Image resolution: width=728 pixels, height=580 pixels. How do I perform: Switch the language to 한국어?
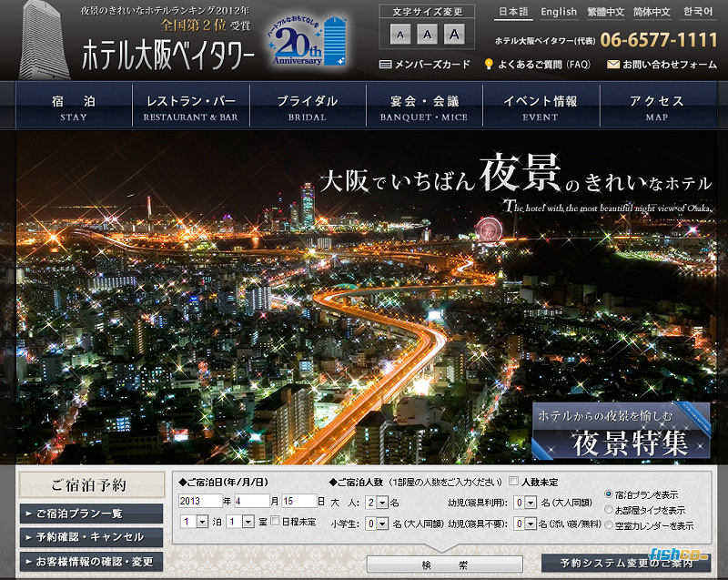[x=698, y=12]
